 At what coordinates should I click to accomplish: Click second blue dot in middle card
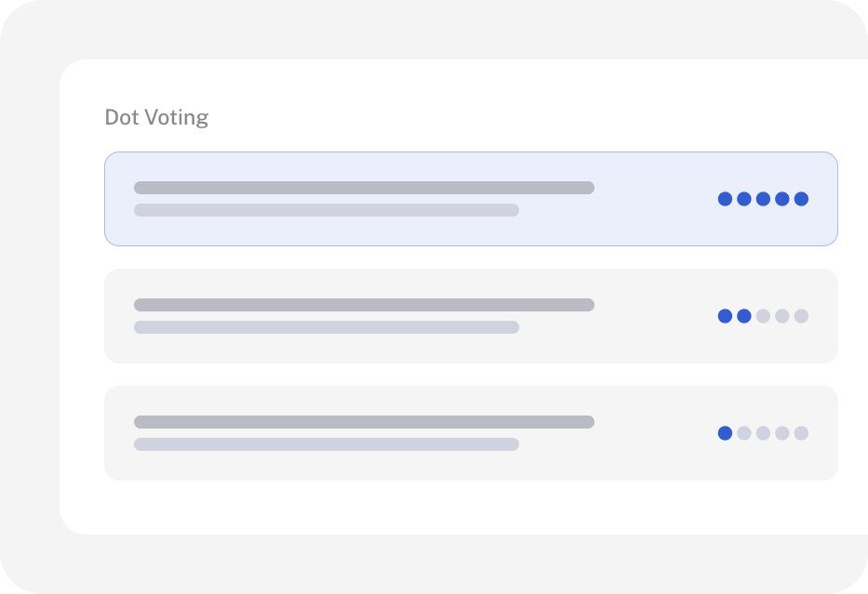(x=744, y=316)
